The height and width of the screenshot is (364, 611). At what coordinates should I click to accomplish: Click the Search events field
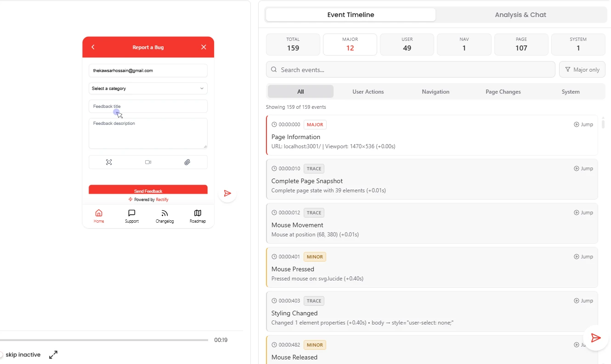click(411, 69)
